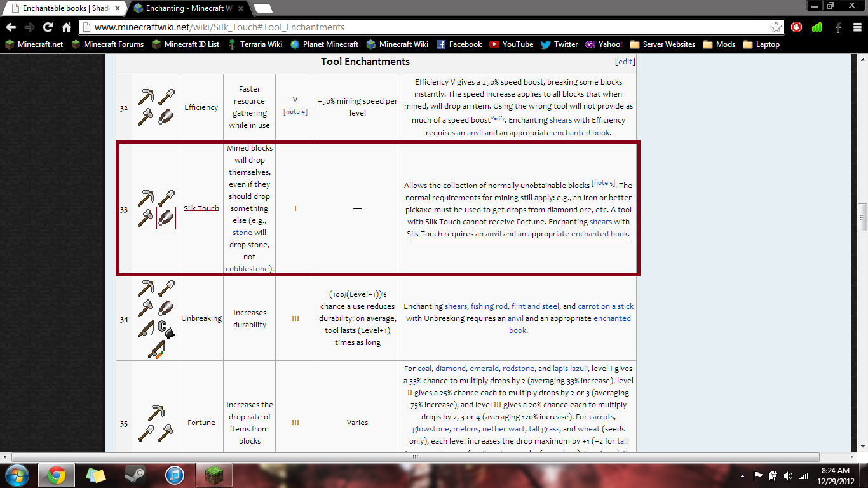Screen dimensions: 868x488
Task: Reload the current wiki page
Action: (48, 27)
